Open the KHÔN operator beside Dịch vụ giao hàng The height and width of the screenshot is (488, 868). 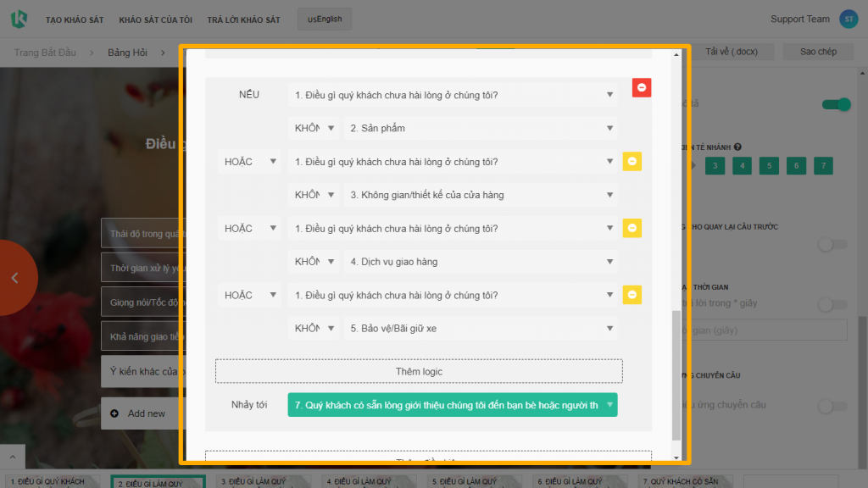tap(314, 262)
